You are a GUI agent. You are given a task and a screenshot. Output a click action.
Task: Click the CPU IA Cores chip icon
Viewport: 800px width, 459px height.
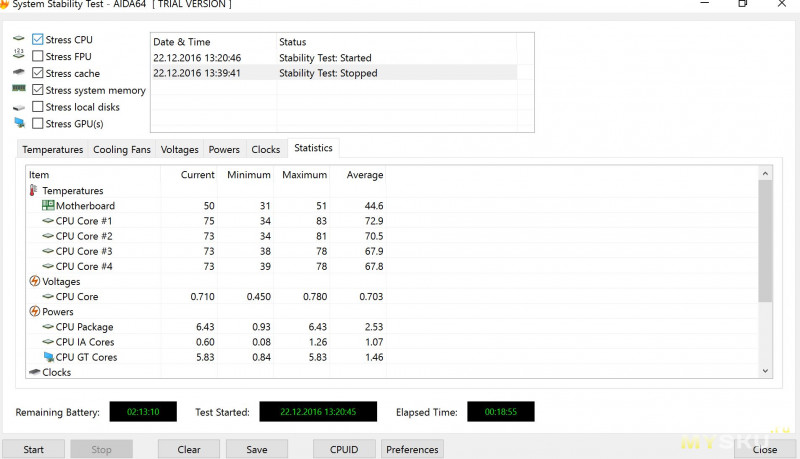(48, 342)
